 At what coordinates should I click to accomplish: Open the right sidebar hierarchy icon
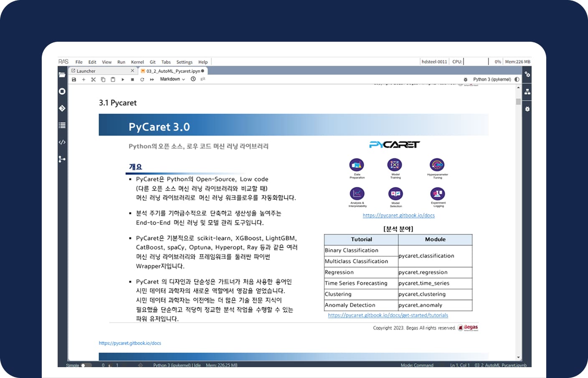[527, 91]
